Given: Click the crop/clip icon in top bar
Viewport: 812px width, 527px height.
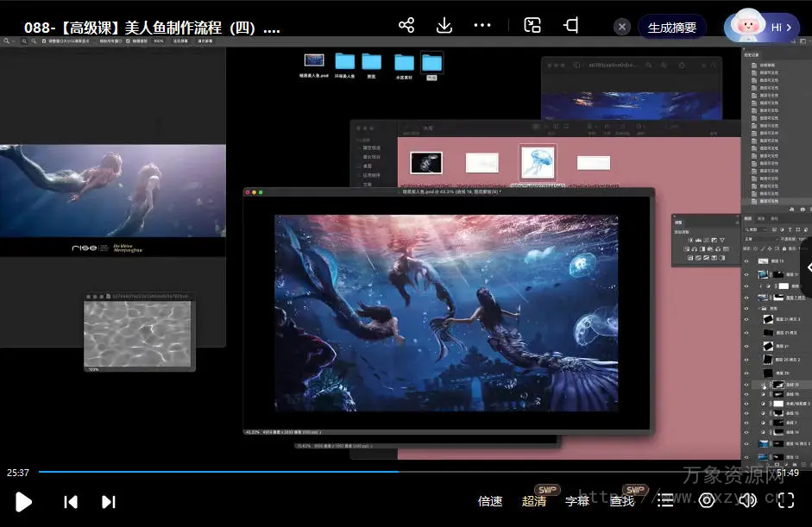Looking at the screenshot, I should tap(570, 26).
